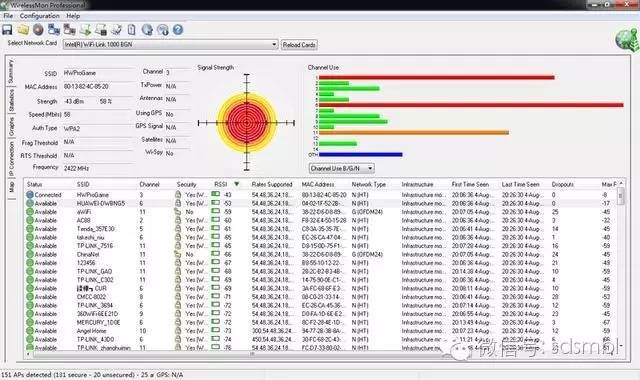Click the signal bar icon for Tenda_357E30
Screen dimensions: 640x380
(x=215, y=229)
